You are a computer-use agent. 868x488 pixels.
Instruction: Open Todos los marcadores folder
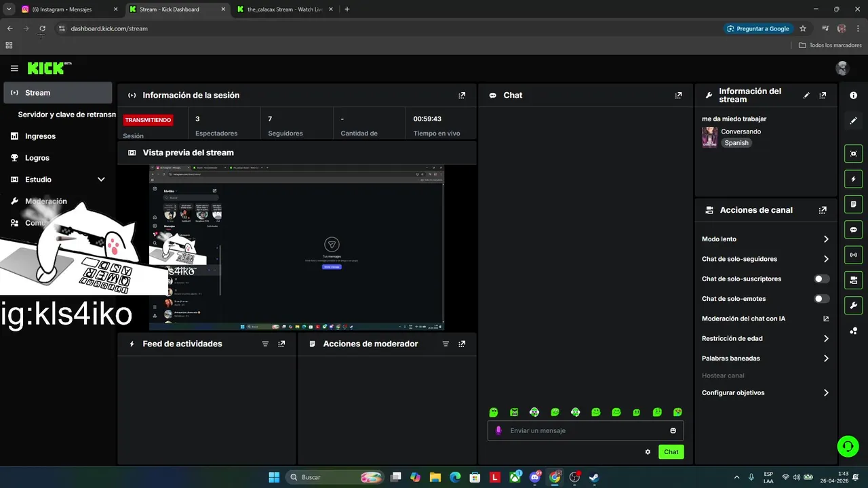[830, 45]
